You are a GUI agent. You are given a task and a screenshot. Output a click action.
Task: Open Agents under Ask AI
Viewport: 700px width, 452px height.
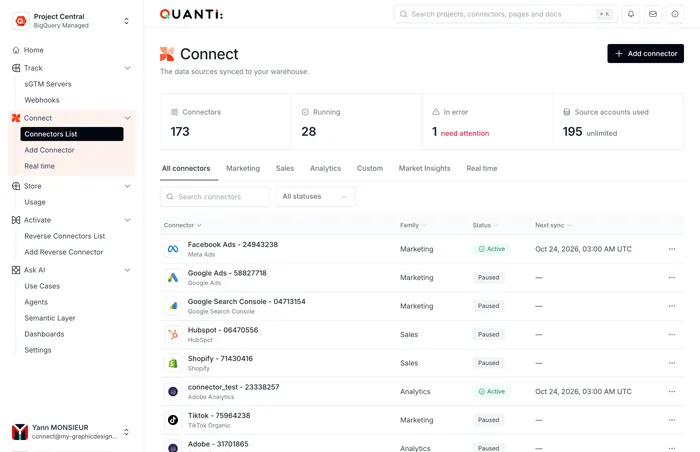(36, 302)
